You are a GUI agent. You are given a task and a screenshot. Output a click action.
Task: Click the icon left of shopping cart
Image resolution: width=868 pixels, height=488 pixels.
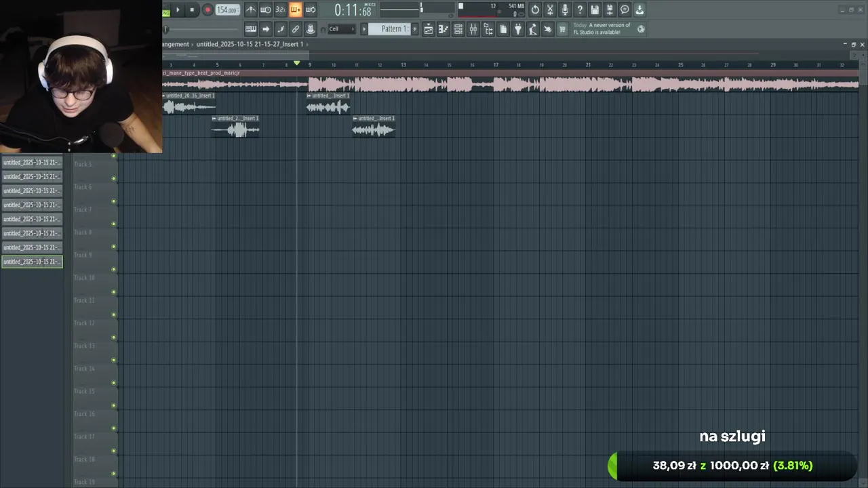(x=548, y=29)
